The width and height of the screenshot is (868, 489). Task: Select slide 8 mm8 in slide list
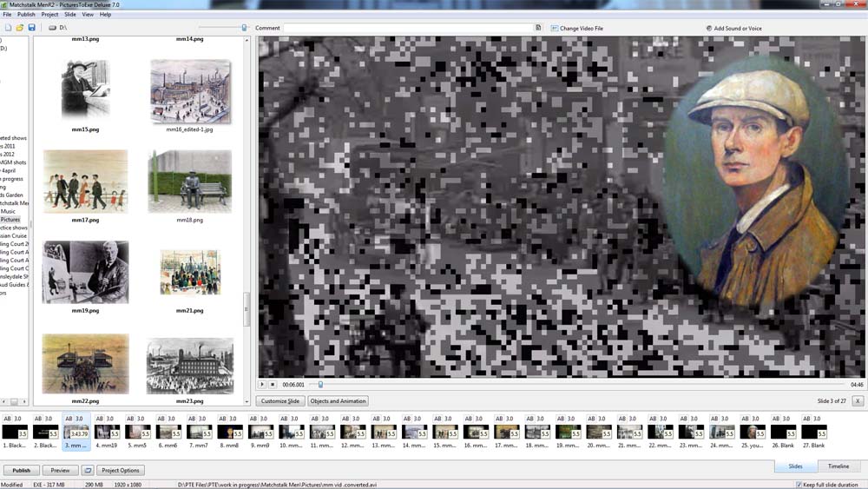(x=229, y=433)
